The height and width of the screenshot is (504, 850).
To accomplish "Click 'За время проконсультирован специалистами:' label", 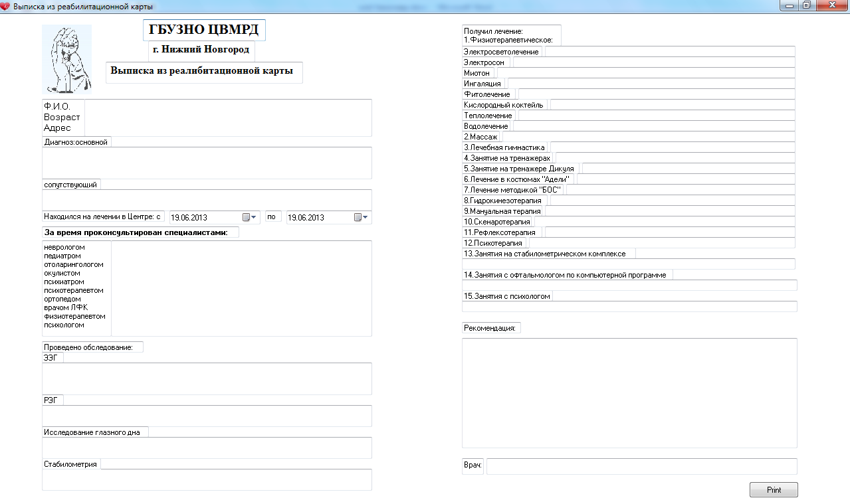I will (136, 232).
